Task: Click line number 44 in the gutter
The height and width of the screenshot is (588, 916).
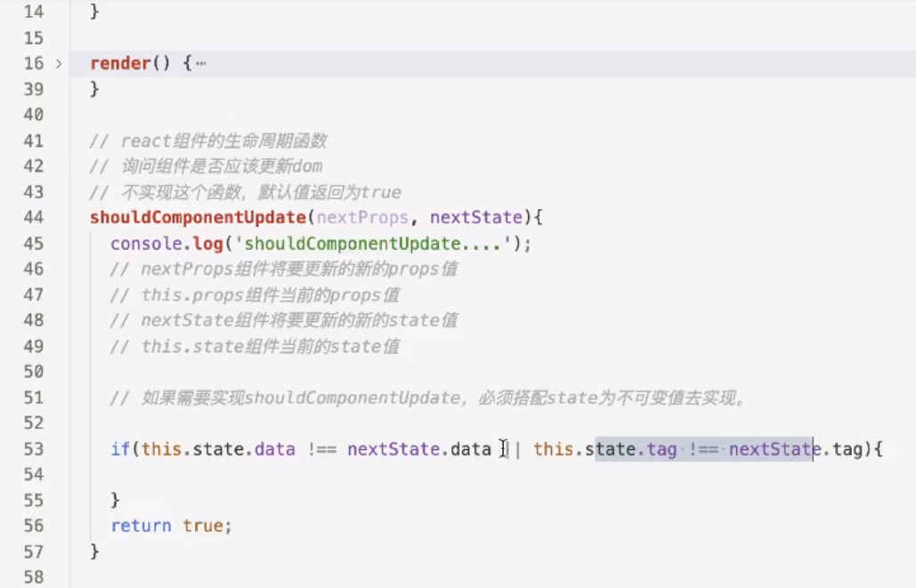Action: pyautogui.click(x=34, y=217)
